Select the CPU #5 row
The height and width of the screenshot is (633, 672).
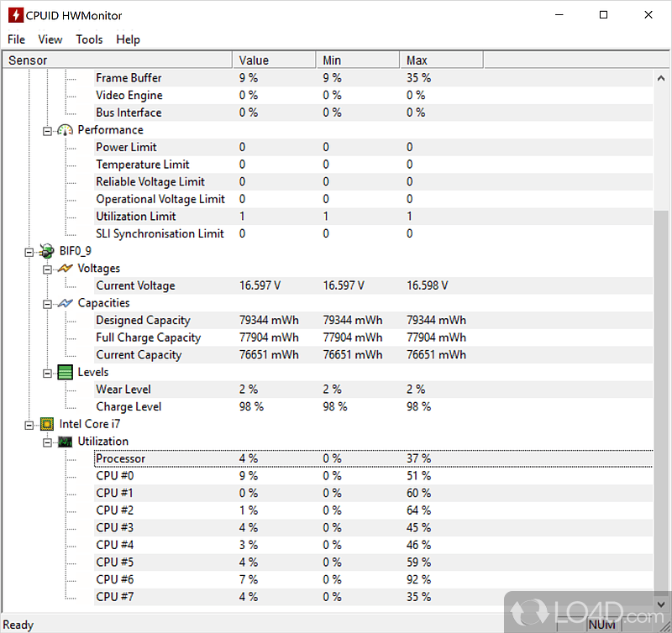pyautogui.click(x=373, y=562)
